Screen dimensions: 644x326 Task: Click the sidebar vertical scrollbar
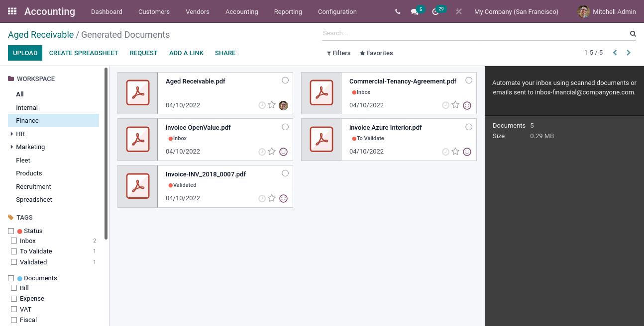tap(106, 154)
